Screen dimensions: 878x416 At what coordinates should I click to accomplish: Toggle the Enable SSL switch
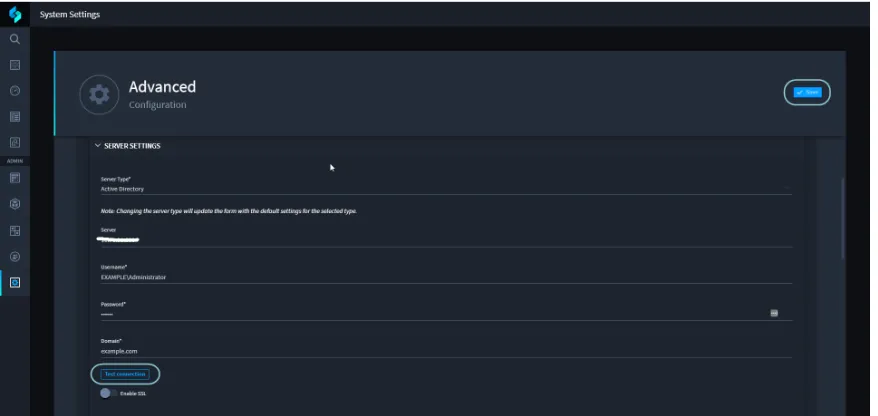[109, 394]
